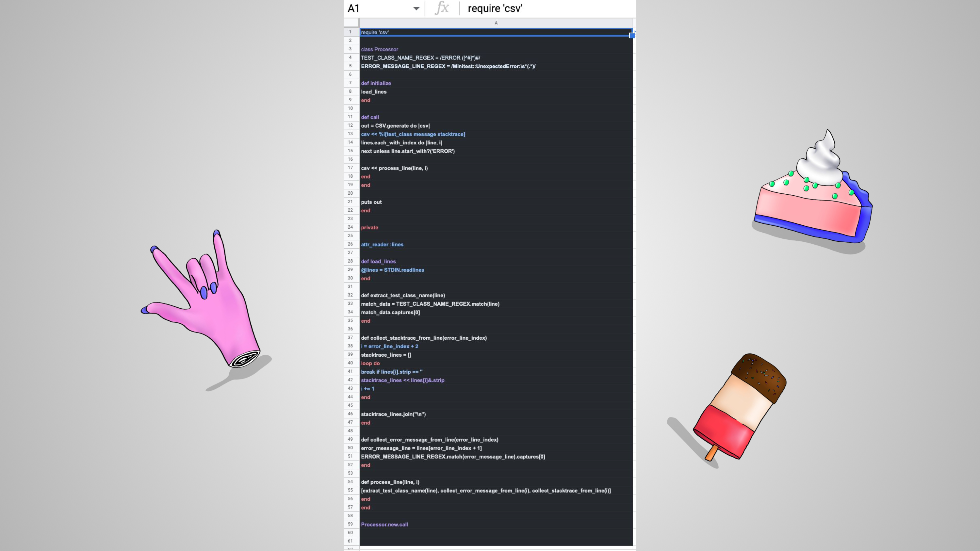Click the 'puts out' cell
980x551 pixels.
pyautogui.click(x=496, y=202)
